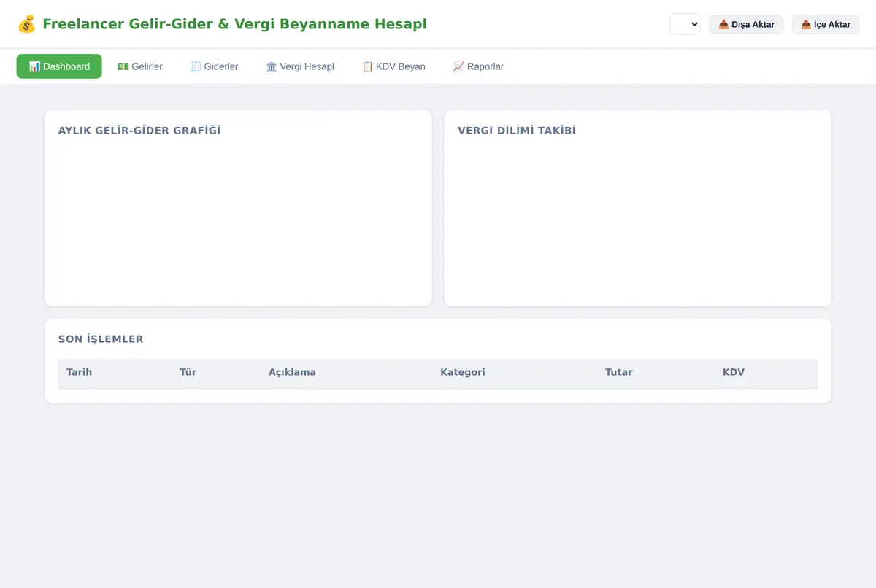The image size is (876, 588).
Task: Select the KDV Beyan tab
Action: [x=393, y=66]
